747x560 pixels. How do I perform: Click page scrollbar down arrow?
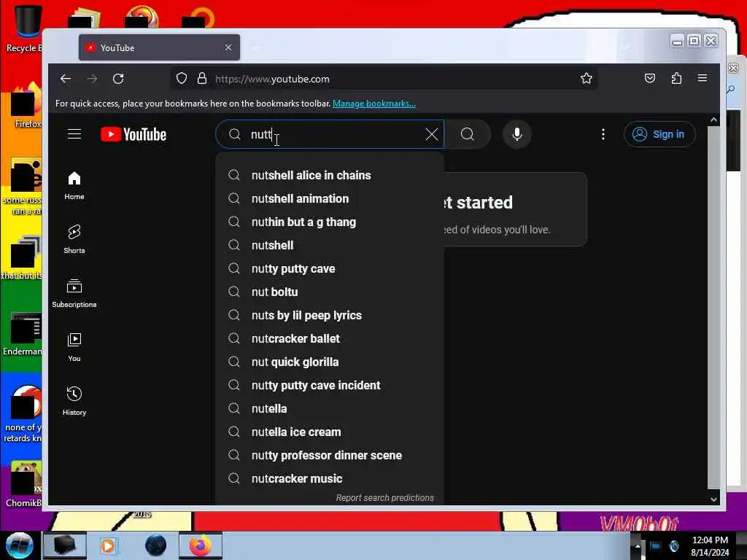713,499
